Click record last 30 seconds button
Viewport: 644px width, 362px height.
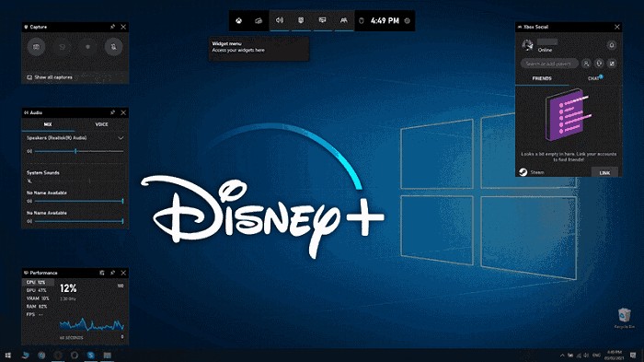click(62, 46)
